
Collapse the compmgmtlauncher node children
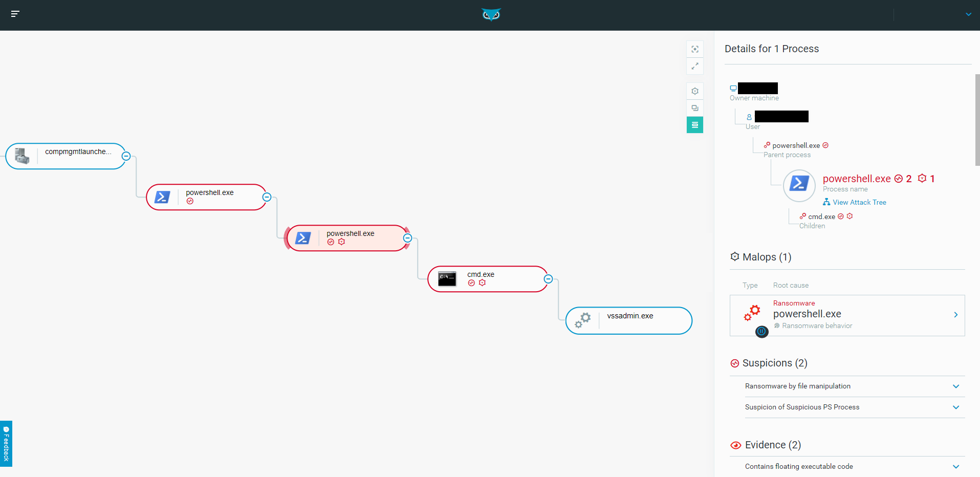pyautogui.click(x=126, y=156)
